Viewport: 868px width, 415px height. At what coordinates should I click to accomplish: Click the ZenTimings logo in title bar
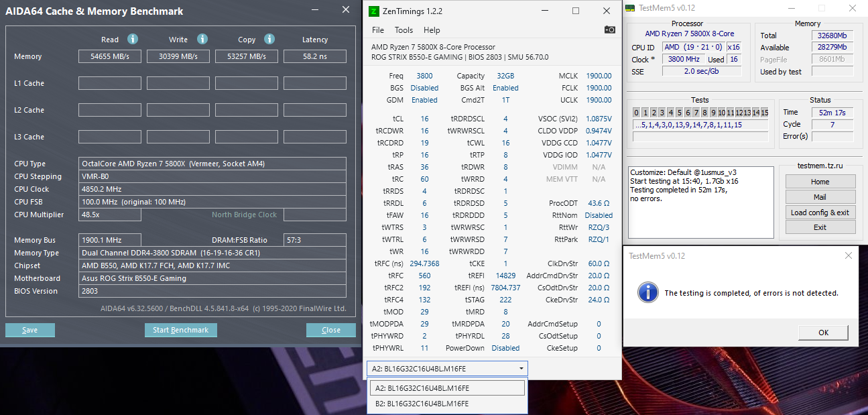coord(375,11)
